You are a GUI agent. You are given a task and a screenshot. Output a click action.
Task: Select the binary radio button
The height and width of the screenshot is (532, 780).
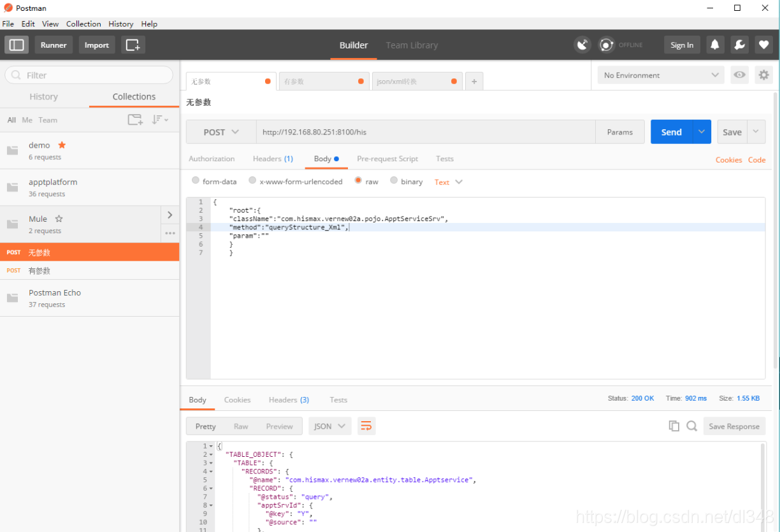point(394,181)
